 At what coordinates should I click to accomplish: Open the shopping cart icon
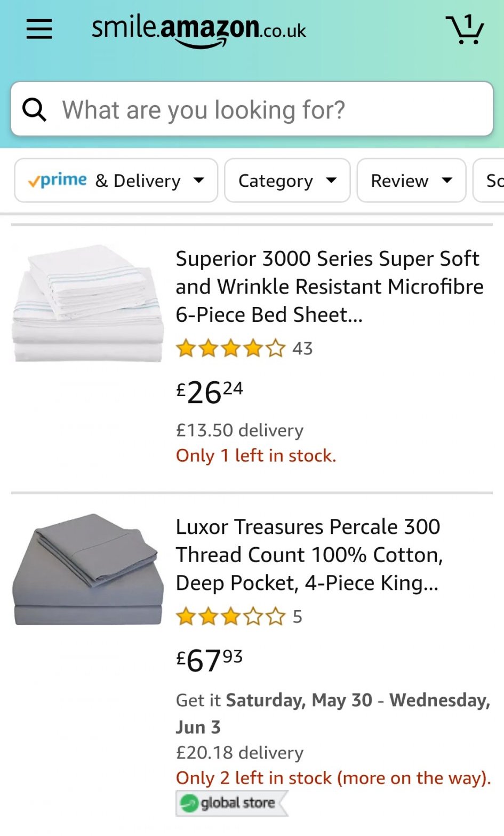465,29
